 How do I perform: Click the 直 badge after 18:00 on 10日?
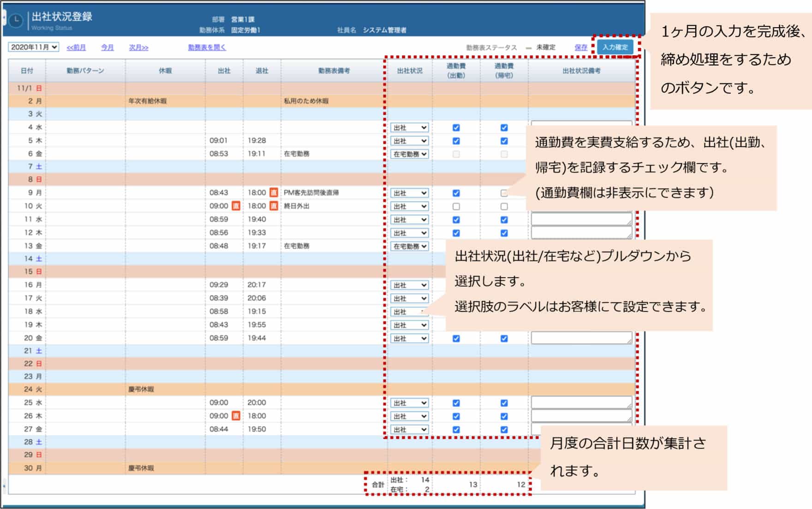pyautogui.click(x=274, y=206)
